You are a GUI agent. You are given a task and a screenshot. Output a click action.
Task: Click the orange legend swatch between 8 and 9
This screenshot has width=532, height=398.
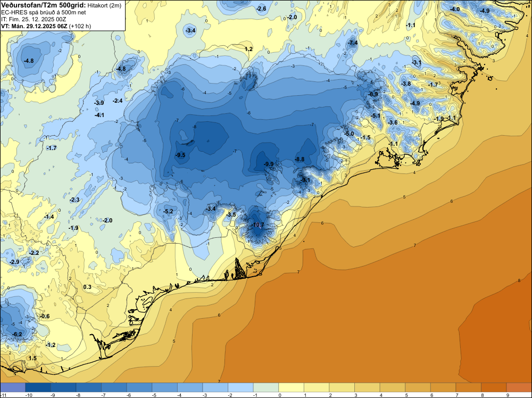pyautogui.click(x=494, y=387)
